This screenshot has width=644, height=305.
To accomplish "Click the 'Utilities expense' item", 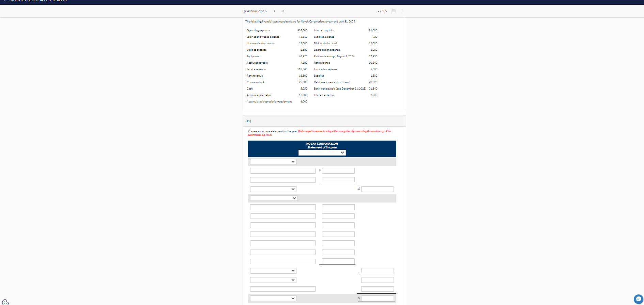I will click(257, 50).
